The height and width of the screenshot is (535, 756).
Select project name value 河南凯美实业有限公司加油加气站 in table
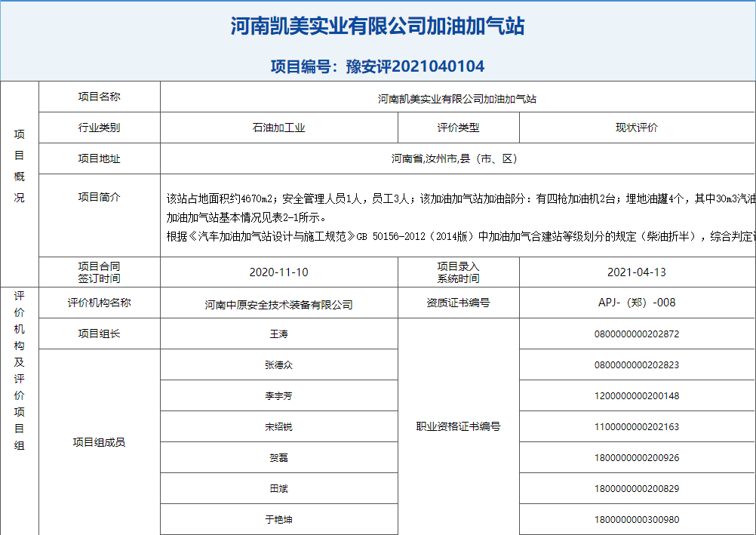pyautogui.click(x=457, y=99)
